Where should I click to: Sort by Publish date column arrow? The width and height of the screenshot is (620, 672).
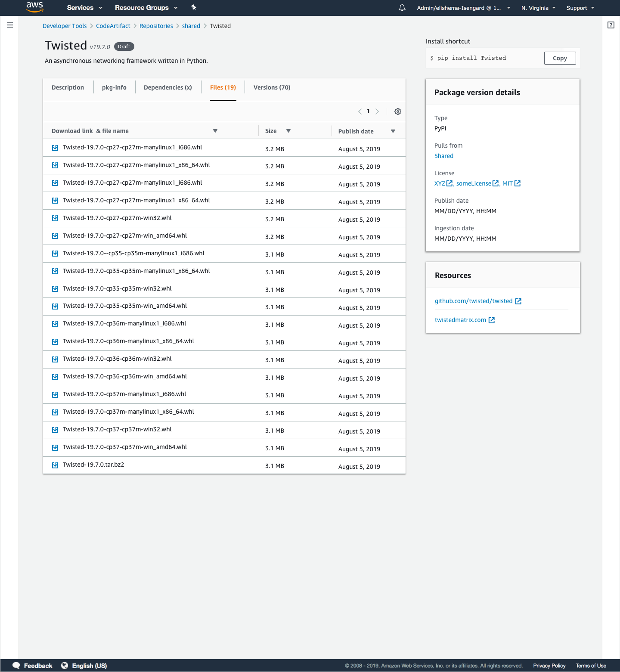pyautogui.click(x=393, y=131)
